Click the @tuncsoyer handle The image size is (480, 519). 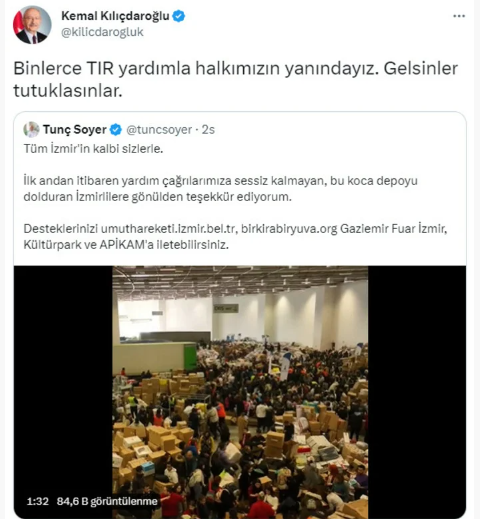[x=159, y=130]
